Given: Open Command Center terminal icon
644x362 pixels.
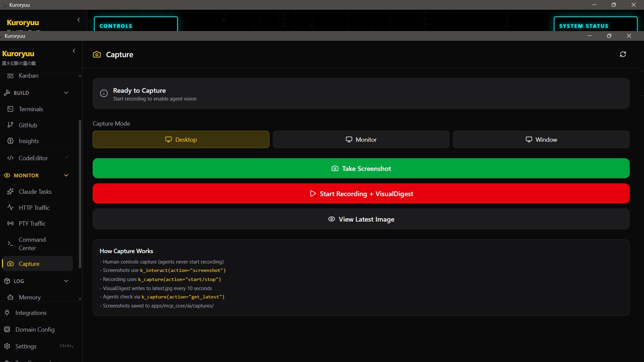Looking at the screenshot, I should pos(10,243).
